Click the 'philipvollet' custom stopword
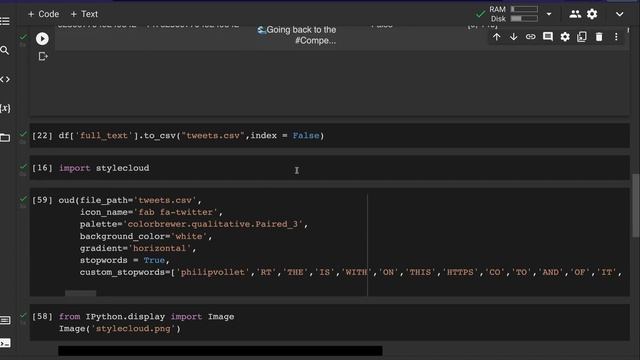 (212, 272)
